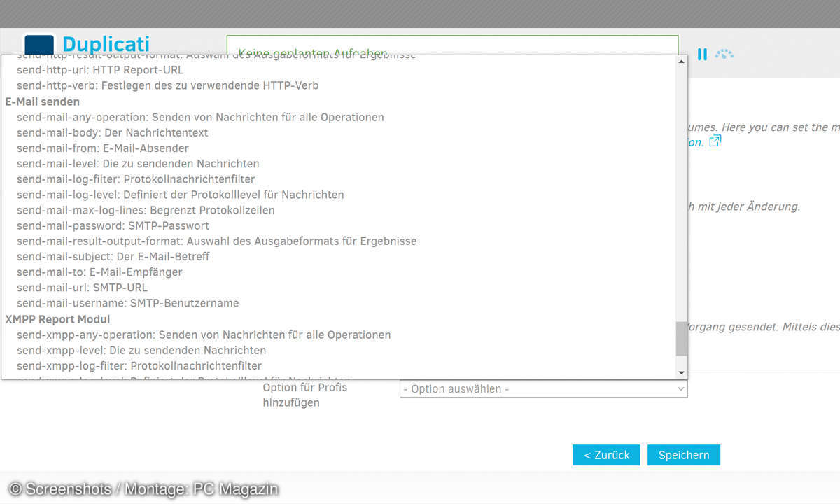Click the Duplicati title text
840x504 pixels.
[106, 44]
